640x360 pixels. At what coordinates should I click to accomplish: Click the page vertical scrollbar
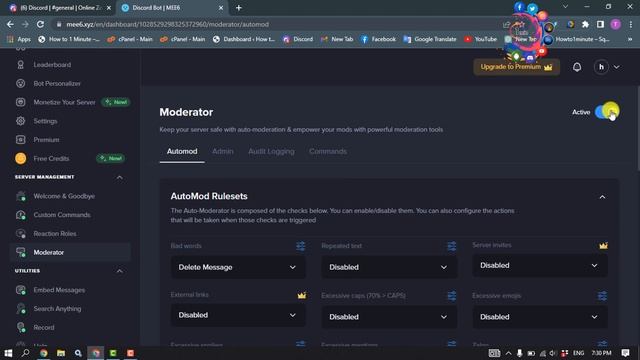638,129
